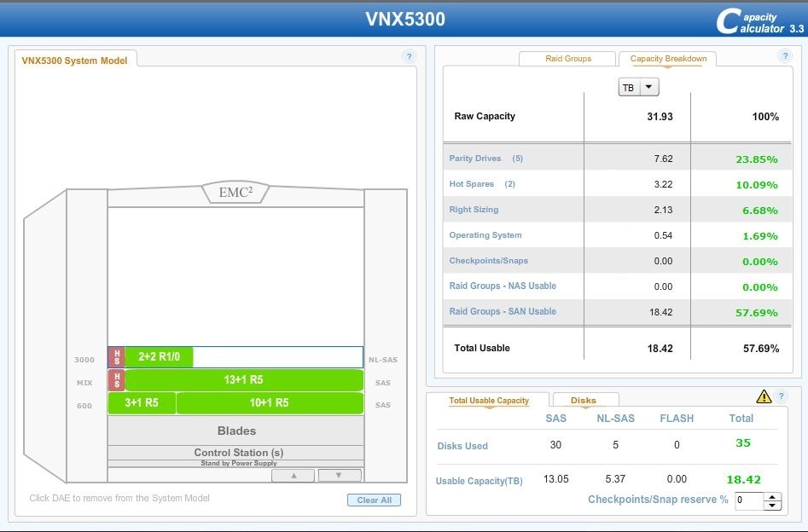Click the Total Usable label
The height and width of the screenshot is (532, 808).
(x=482, y=348)
